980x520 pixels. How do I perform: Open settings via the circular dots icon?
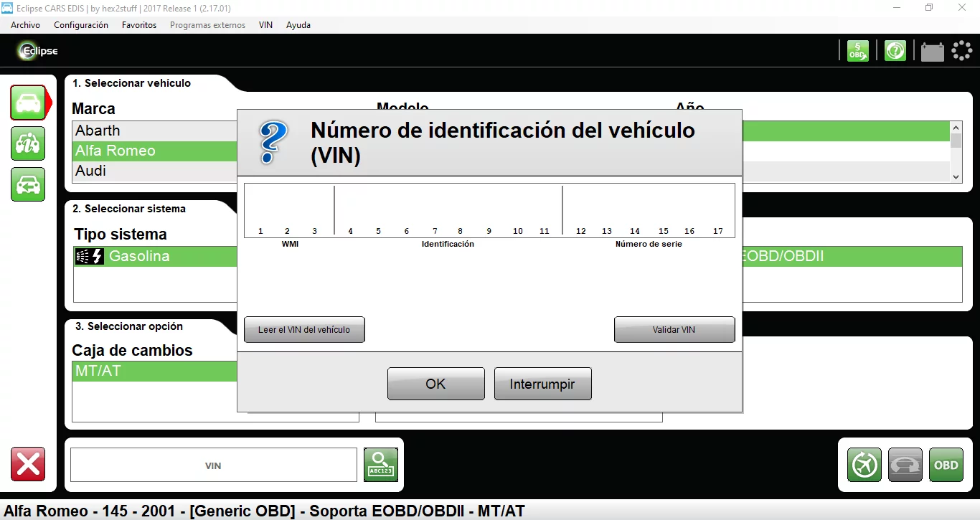pos(962,50)
